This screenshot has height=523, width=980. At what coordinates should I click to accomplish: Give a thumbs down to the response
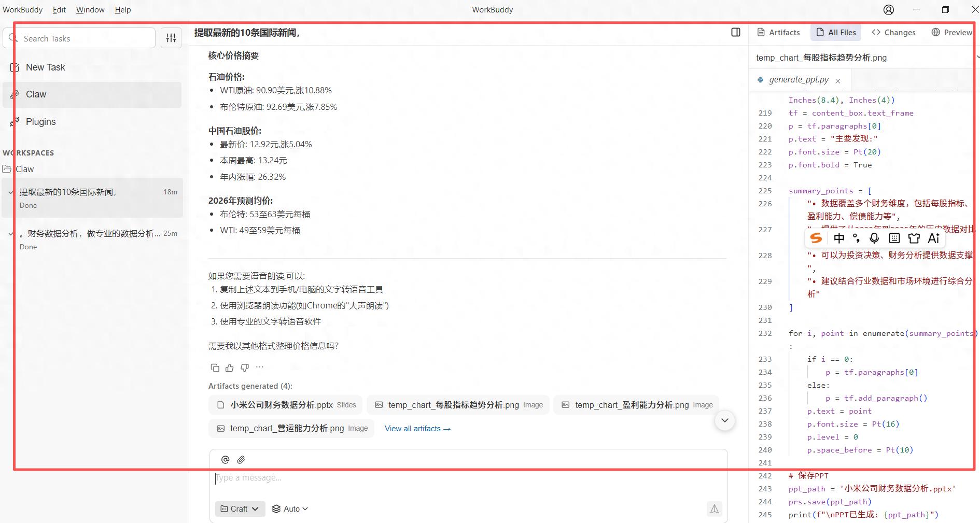point(245,367)
